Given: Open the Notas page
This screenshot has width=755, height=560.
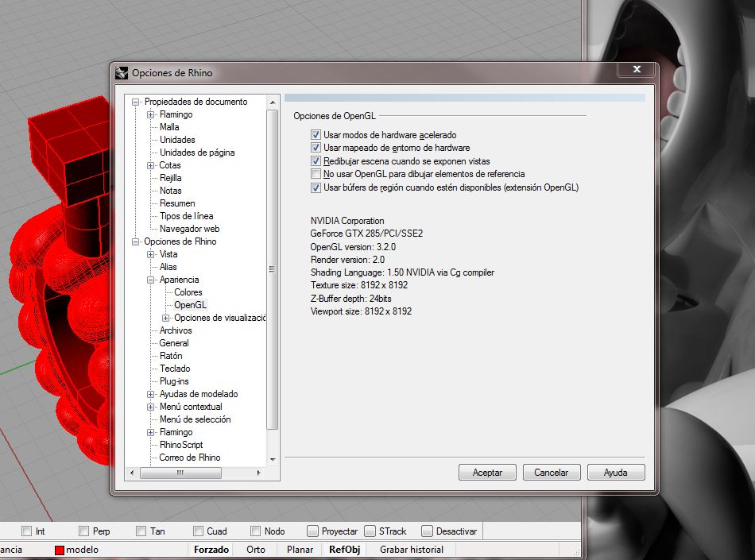Looking at the screenshot, I should coord(170,191).
